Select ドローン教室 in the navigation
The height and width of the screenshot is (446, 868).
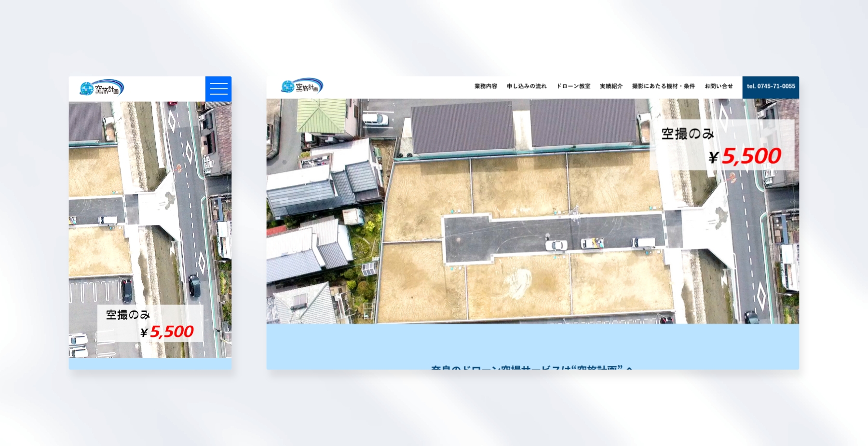tap(573, 86)
